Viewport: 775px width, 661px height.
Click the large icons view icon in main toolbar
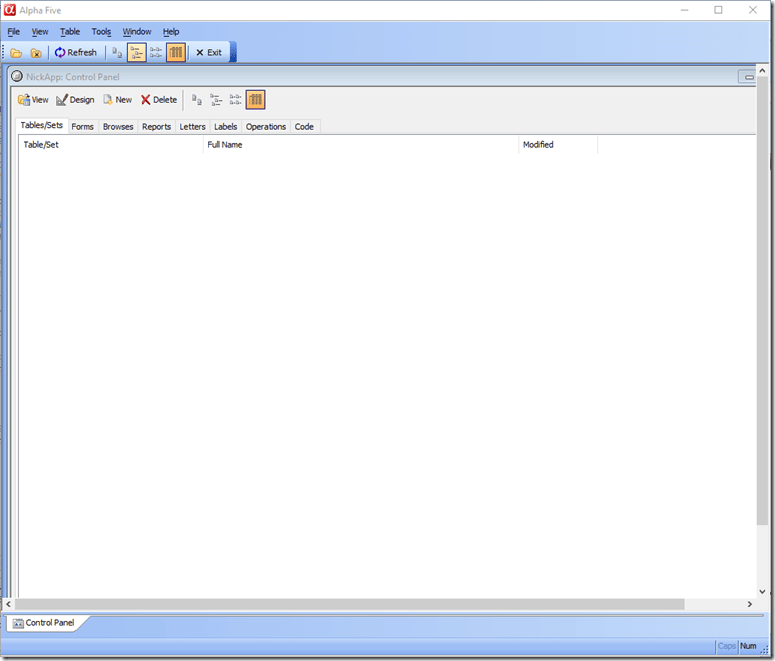pyautogui.click(x=117, y=53)
